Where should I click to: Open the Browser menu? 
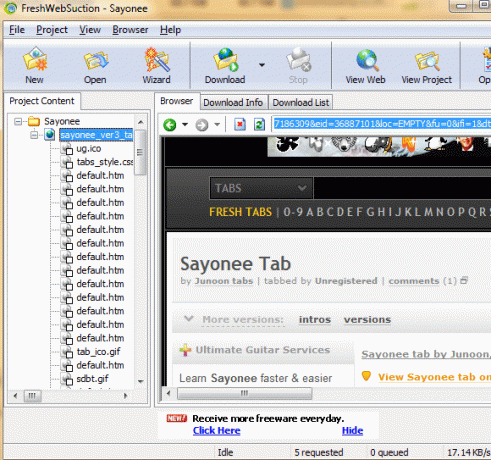[130, 30]
